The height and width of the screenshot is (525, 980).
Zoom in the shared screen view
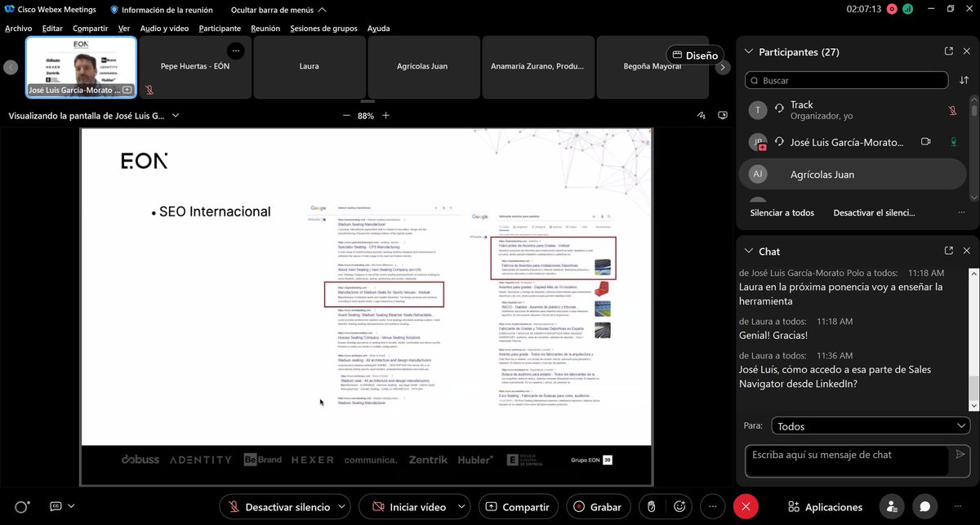tap(386, 116)
